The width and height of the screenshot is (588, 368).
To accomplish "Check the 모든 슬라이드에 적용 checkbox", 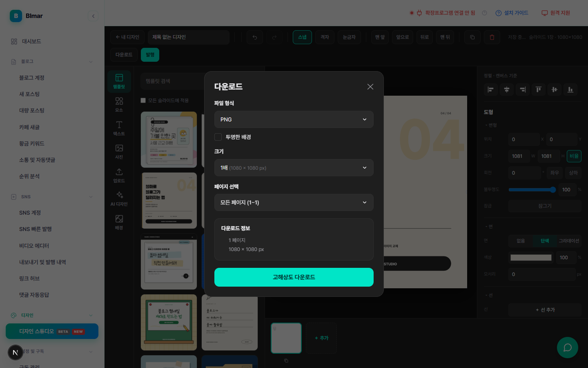I will pyautogui.click(x=143, y=101).
